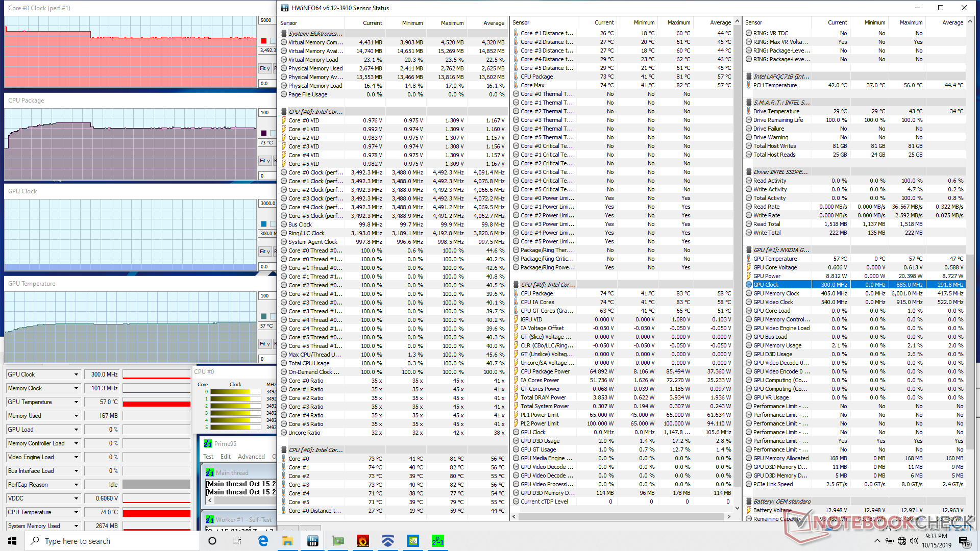The height and width of the screenshot is (551, 980).
Task: Open the Edit menu in Prime95
Action: pyautogui.click(x=226, y=457)
